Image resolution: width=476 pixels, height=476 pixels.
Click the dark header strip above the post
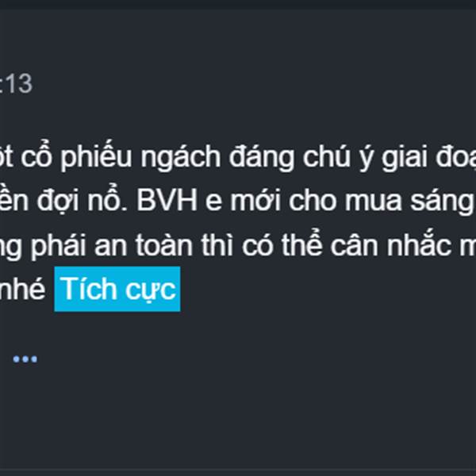pyautogui.click(x=238, y=4)
